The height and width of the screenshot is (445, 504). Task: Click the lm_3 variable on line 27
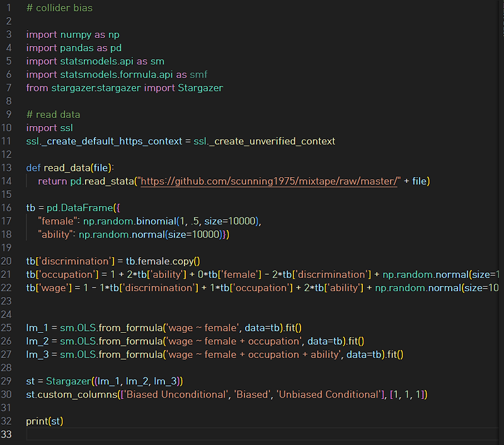click(x=35, y=354)
